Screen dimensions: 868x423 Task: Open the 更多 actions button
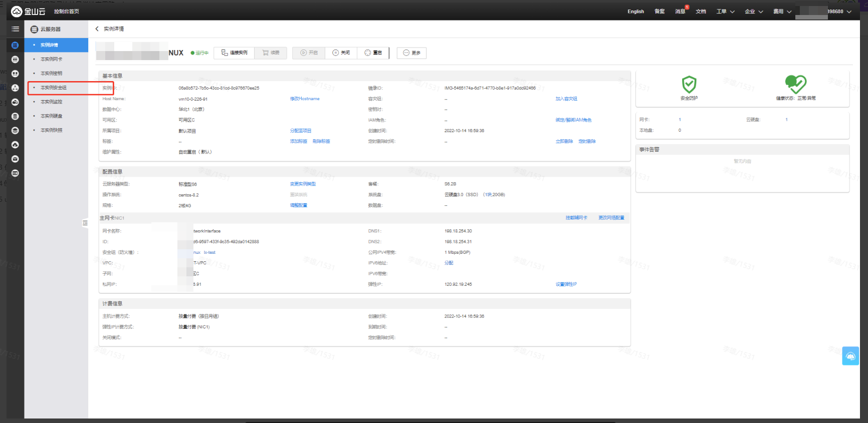[411, 53]
